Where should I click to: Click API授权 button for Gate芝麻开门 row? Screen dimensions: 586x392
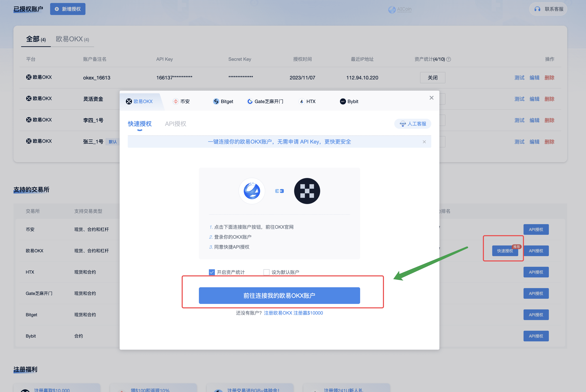pos(536,293)
